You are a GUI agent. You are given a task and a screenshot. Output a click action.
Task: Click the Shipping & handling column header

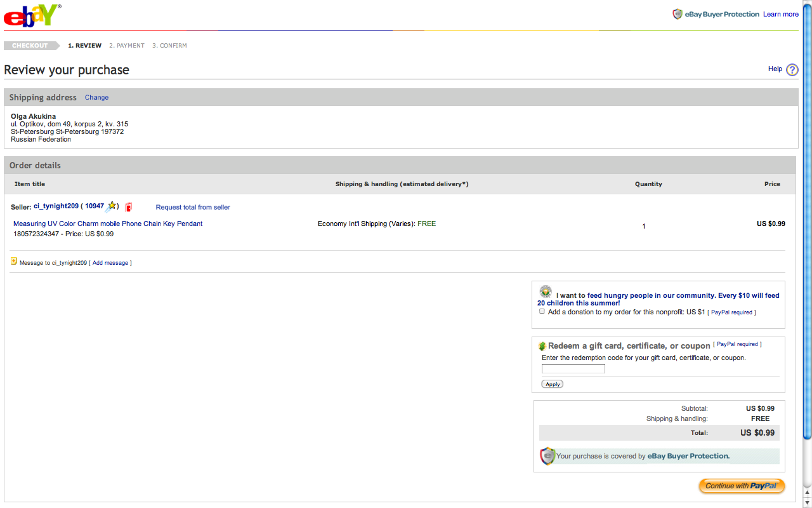pos(402,184)
